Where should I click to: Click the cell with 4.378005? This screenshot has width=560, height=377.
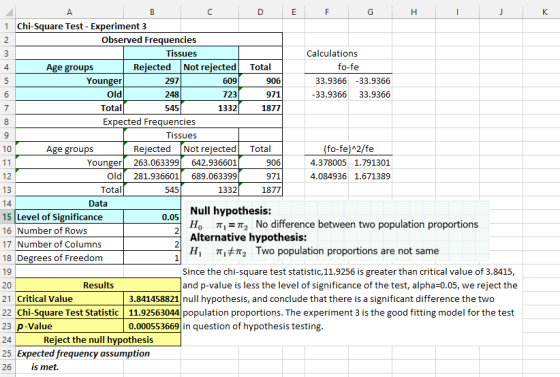(x=326, y=163)
